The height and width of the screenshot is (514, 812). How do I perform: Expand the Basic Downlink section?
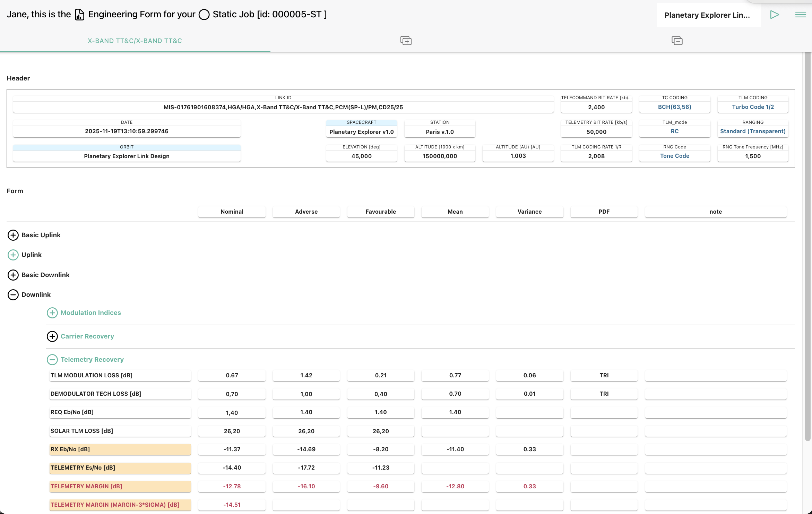pos(13,275)
